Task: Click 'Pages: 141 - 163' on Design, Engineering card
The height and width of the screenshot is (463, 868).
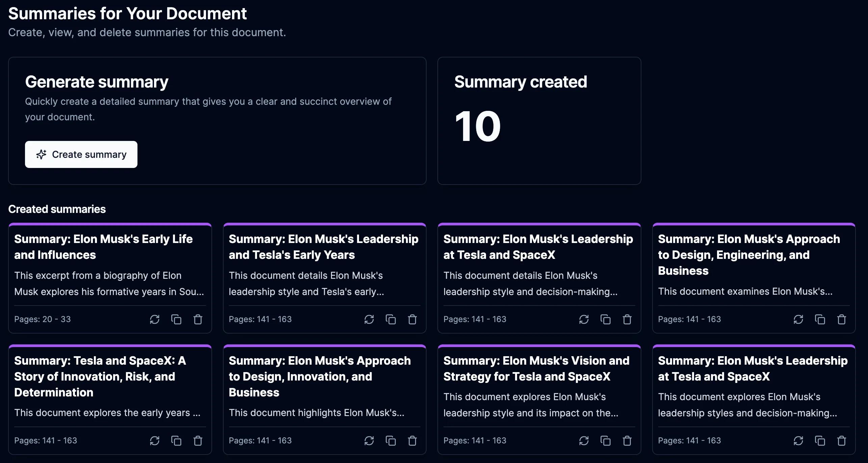Action: coord(689,319)
